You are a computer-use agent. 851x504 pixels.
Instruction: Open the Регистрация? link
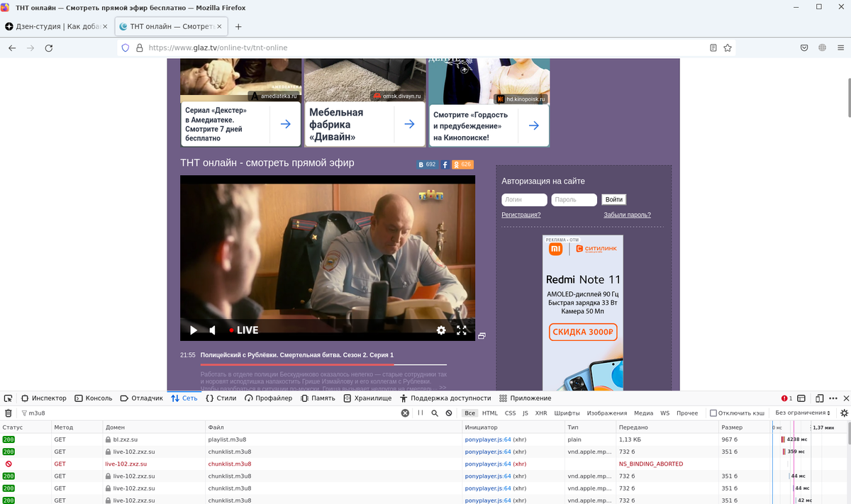521,215
